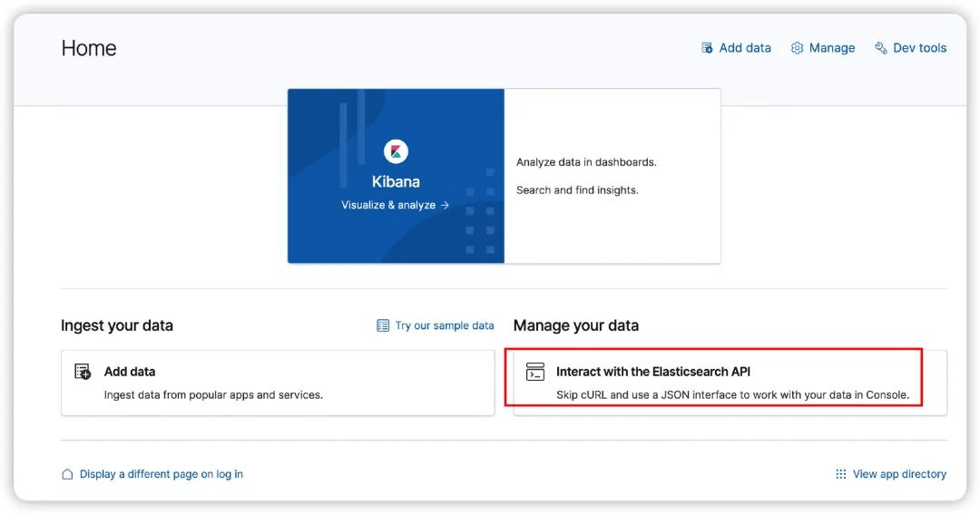Open Display a different page on log in

(x=162, y=475)
